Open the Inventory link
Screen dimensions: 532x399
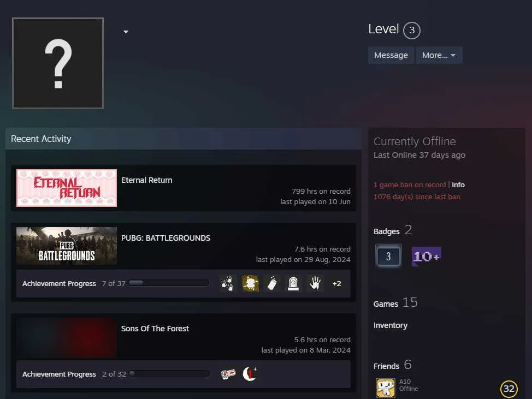390,325
